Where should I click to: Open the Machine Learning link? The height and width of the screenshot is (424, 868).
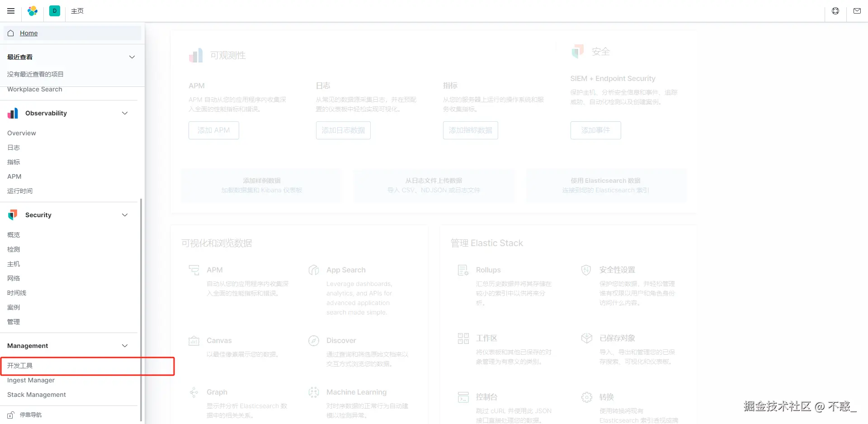pyautogui.click(x=357, y=392)
